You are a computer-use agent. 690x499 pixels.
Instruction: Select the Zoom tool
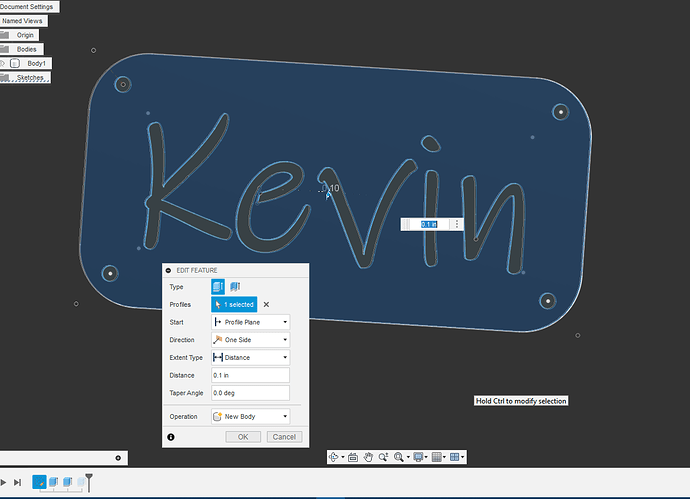pos(383,457)
